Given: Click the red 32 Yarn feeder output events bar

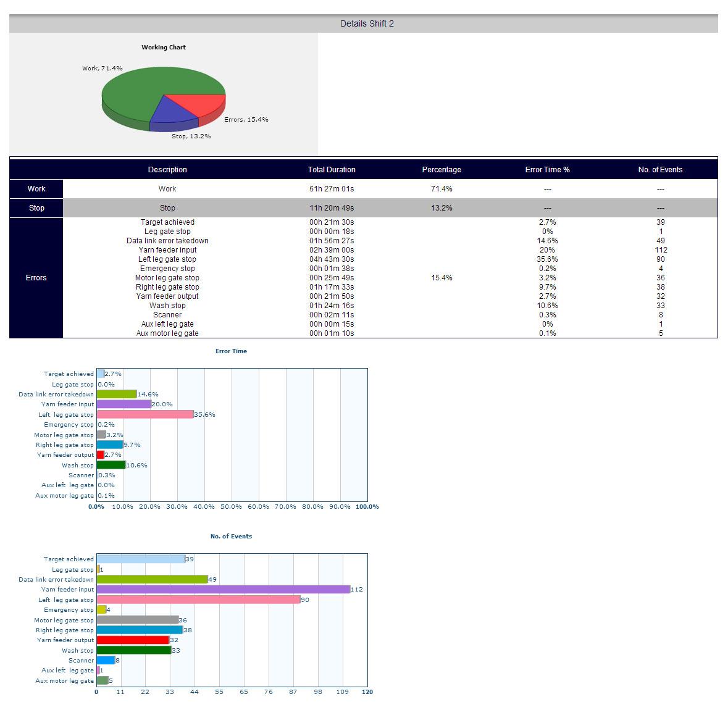Looking at the screenshot, I should [x=133, y=640].
